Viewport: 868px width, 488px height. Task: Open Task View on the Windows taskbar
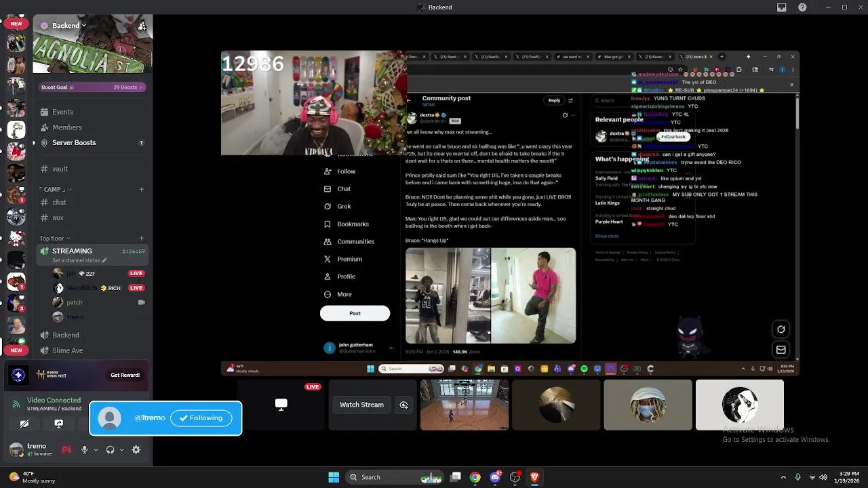coord(456,477)
